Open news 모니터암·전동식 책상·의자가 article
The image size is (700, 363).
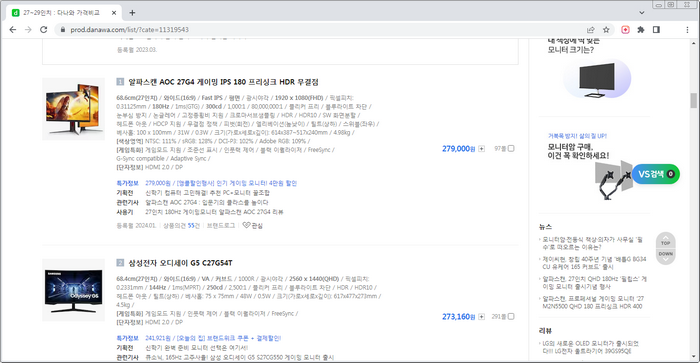pyautogui.click(x=592, y=243)
